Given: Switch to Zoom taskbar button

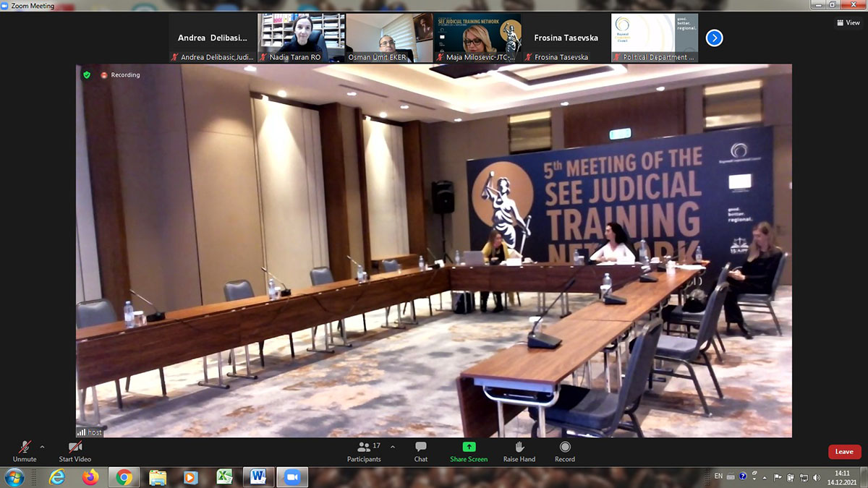Looking at the screenshot, I should click(292, 477).
